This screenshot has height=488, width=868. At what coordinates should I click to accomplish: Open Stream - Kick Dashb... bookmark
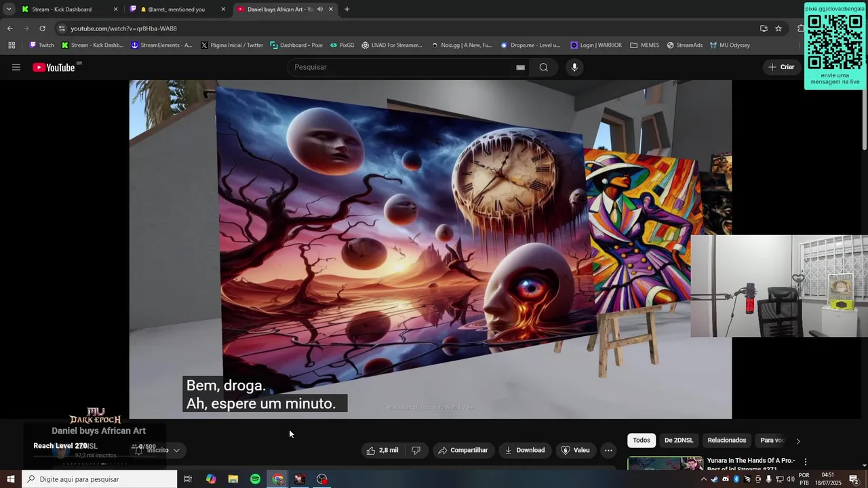click(92, 45)
